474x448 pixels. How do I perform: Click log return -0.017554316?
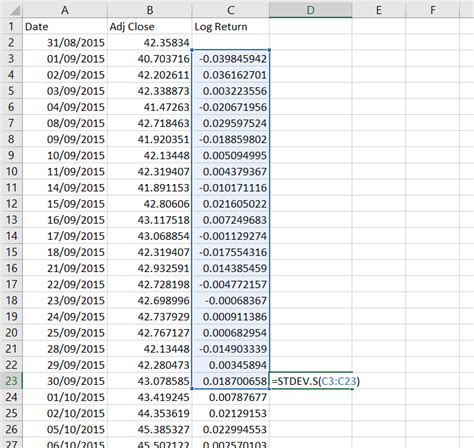[x=231, y=252]
